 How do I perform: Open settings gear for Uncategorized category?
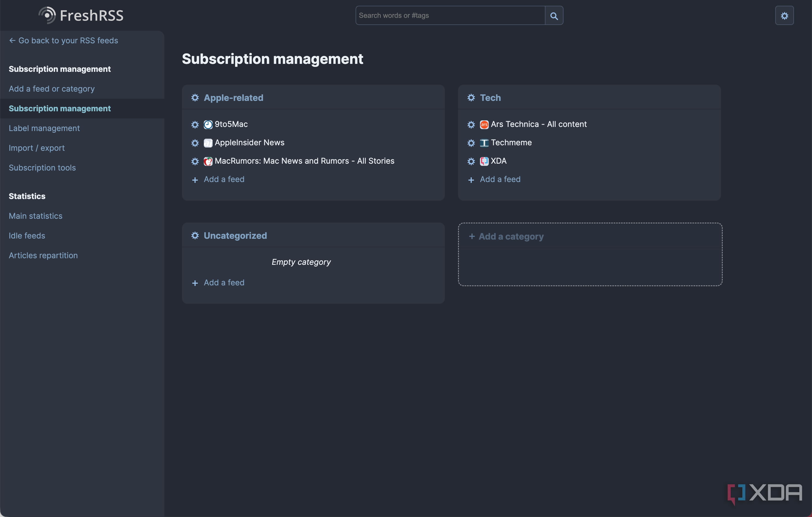(195, 235)
